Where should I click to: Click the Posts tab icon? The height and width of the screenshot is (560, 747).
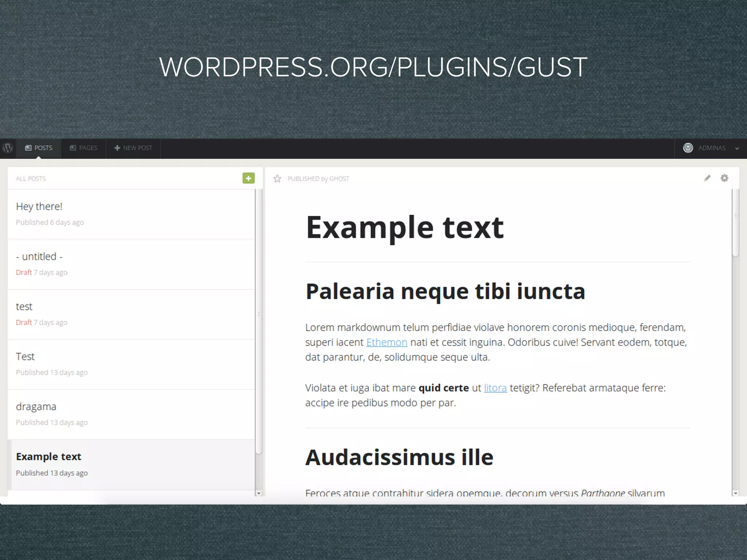(28, 148)
